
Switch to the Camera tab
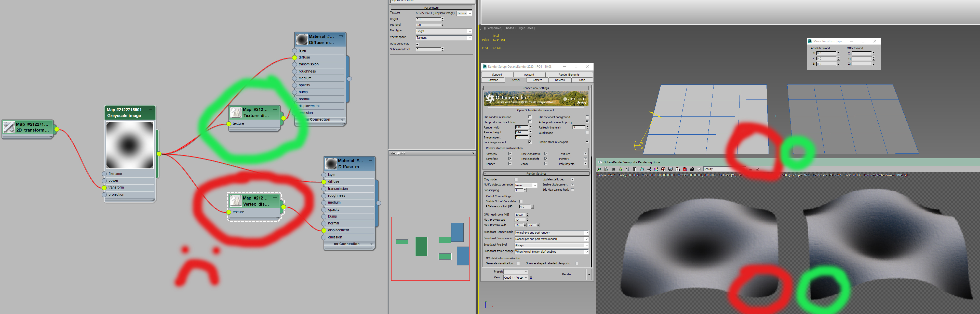(537, 80)
